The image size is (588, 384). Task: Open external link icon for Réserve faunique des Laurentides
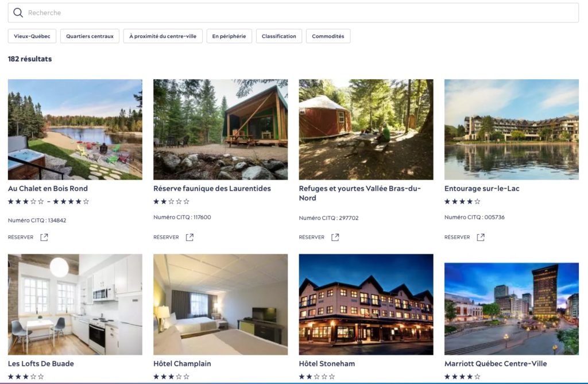(189, 237)
